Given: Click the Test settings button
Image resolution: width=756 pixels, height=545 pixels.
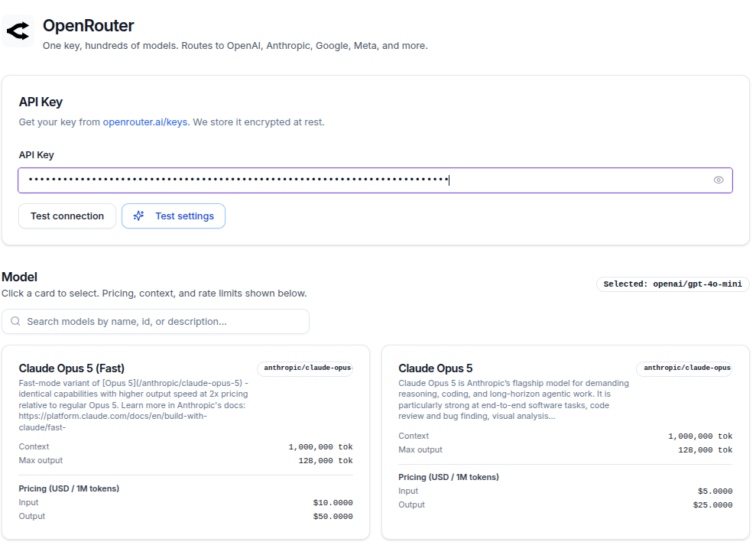Looking at the screenshot, I should [174, 216].
